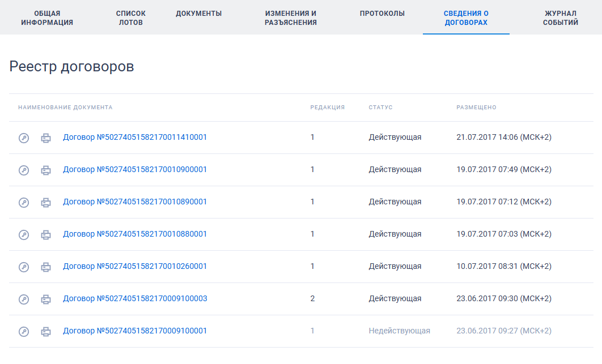Click date 10.07.2017 08:31 (МСК+2)
Screen dimensions: 602x364
point(504,266)
